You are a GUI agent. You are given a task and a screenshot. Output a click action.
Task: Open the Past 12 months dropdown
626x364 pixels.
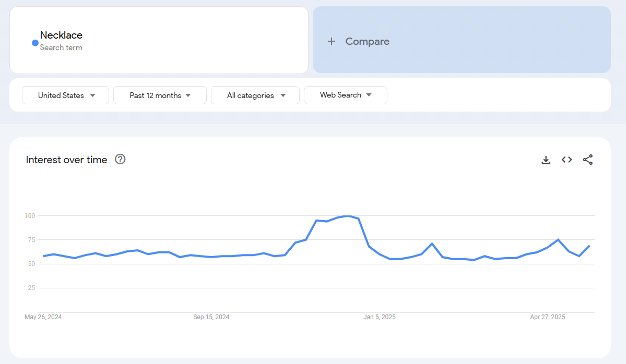point(160,95)
